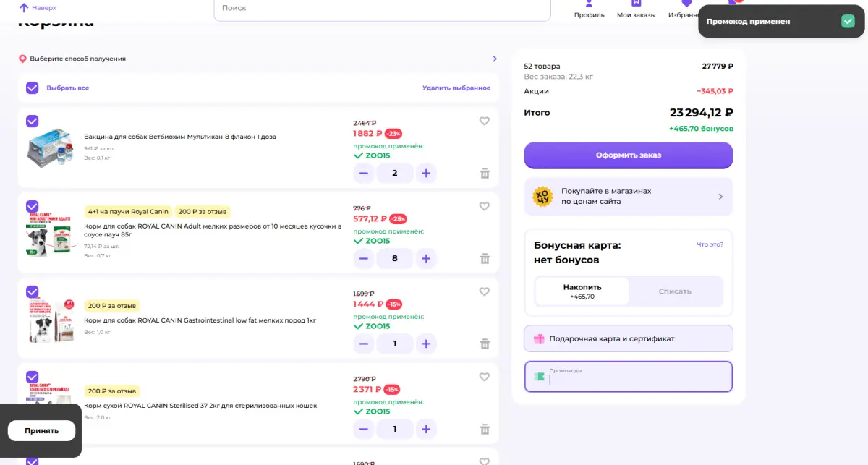Toggle the Выбрать все checkbox
The image size is (868, 465).
pos(32,88)
